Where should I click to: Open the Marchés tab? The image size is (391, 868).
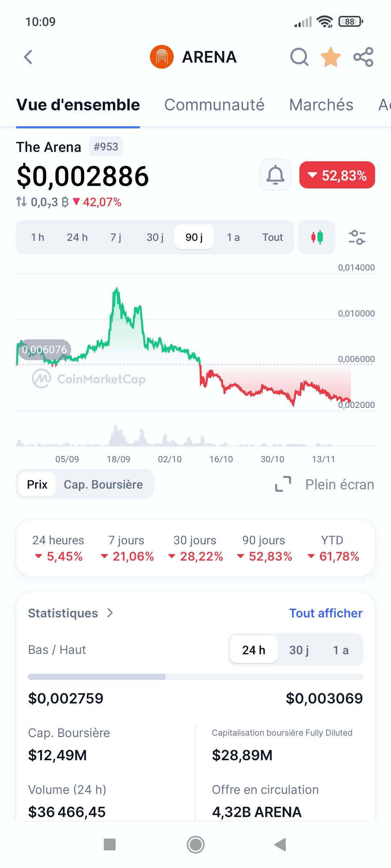pyautogui.click(x=321, y=105)
